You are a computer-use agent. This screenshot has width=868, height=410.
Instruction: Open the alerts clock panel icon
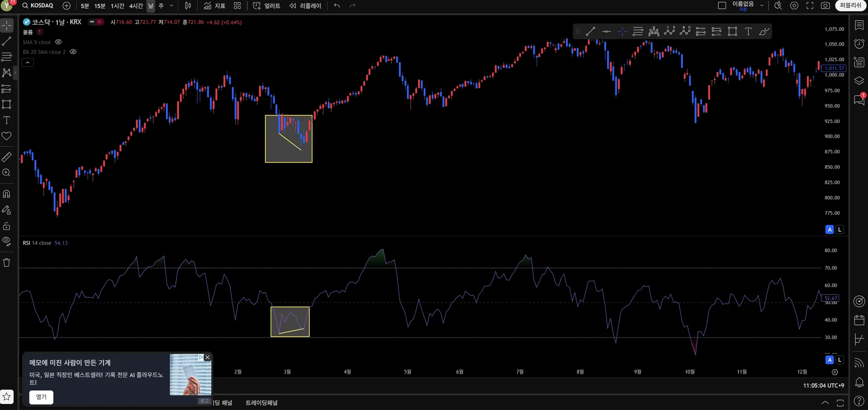point(859,43)
